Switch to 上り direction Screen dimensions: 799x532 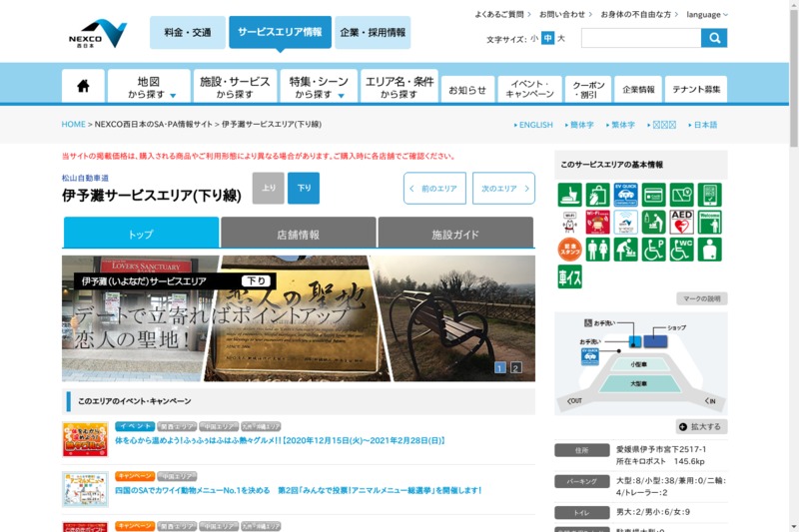point(268,188)
